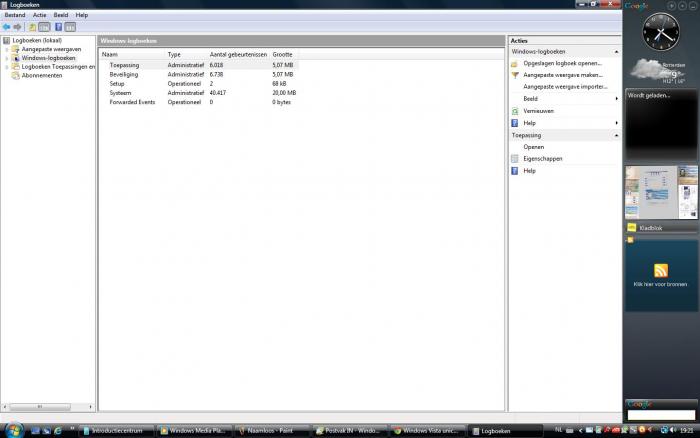Expand Aangepaste weergaven tree node
Viewport: 700px width, 438px height.
pyautogui.click(x=7, y=50)
